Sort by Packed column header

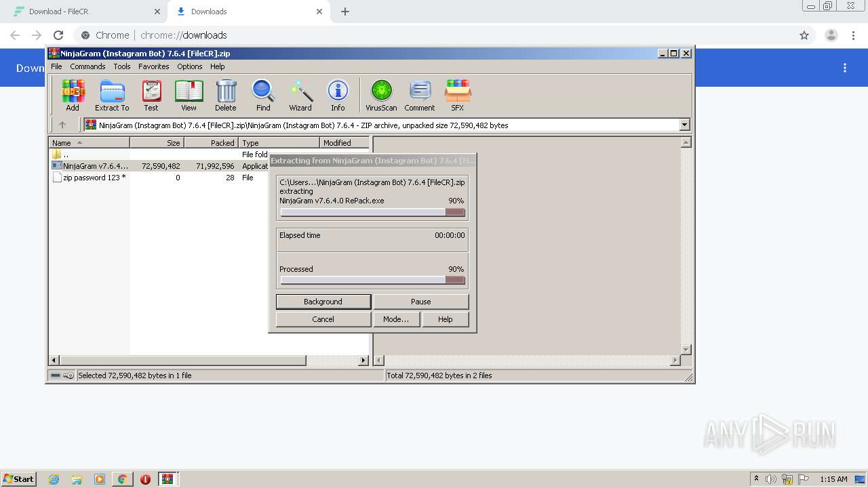tap(211, 143)
